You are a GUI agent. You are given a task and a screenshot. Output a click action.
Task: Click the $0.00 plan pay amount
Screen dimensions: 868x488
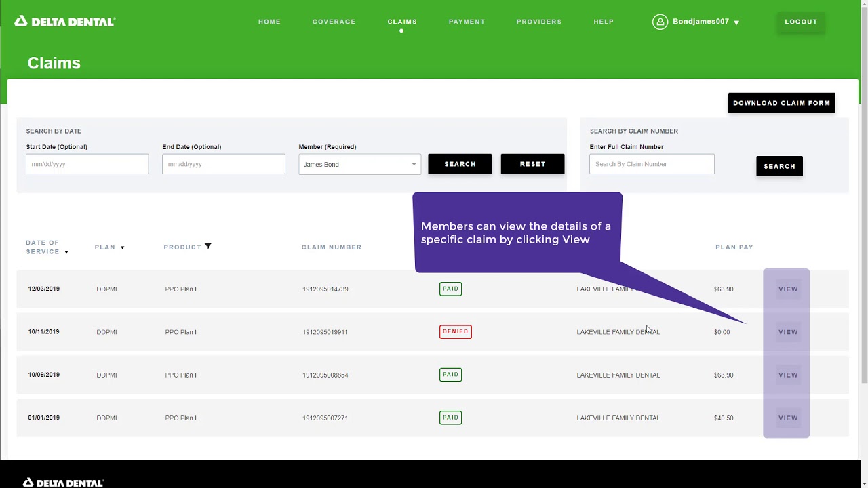722,332
